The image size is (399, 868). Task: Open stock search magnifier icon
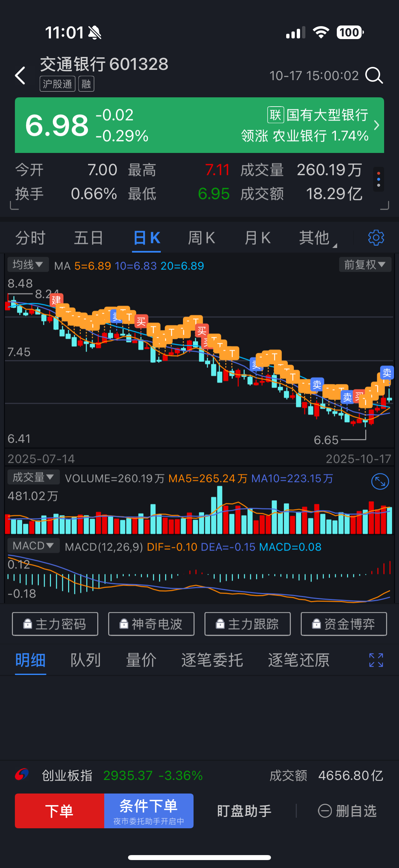click(x=374, y=75)
